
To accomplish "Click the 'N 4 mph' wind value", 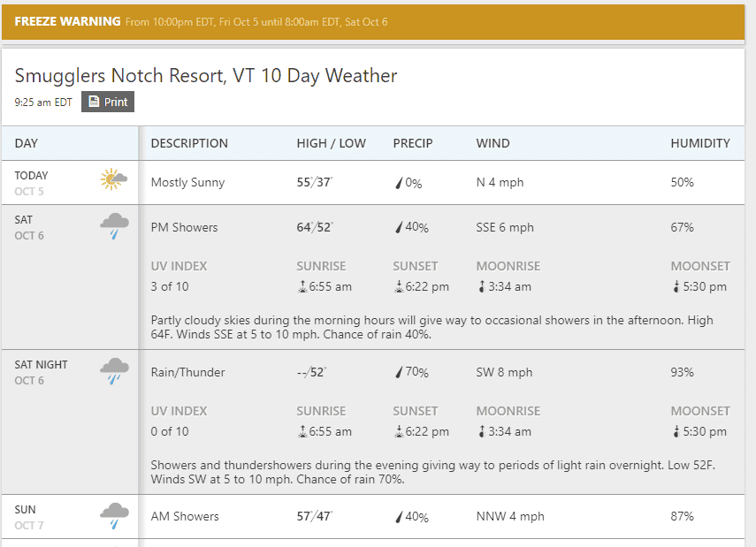I will click(500, 183).
